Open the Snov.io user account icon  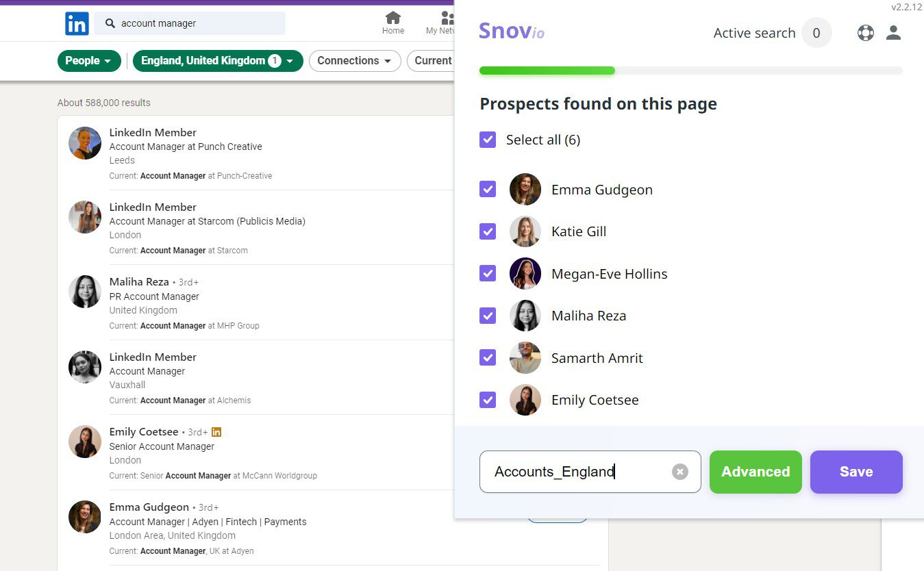[893, 33]
